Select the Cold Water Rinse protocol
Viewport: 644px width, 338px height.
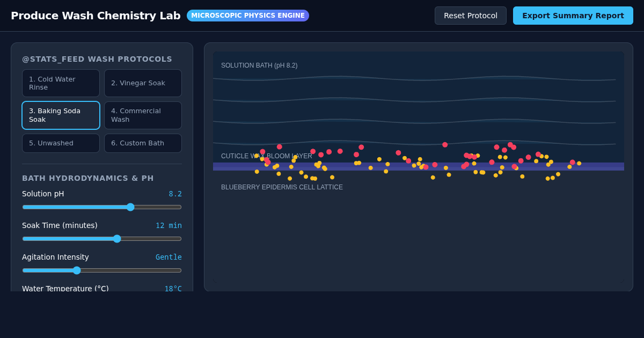click(61, 83)
